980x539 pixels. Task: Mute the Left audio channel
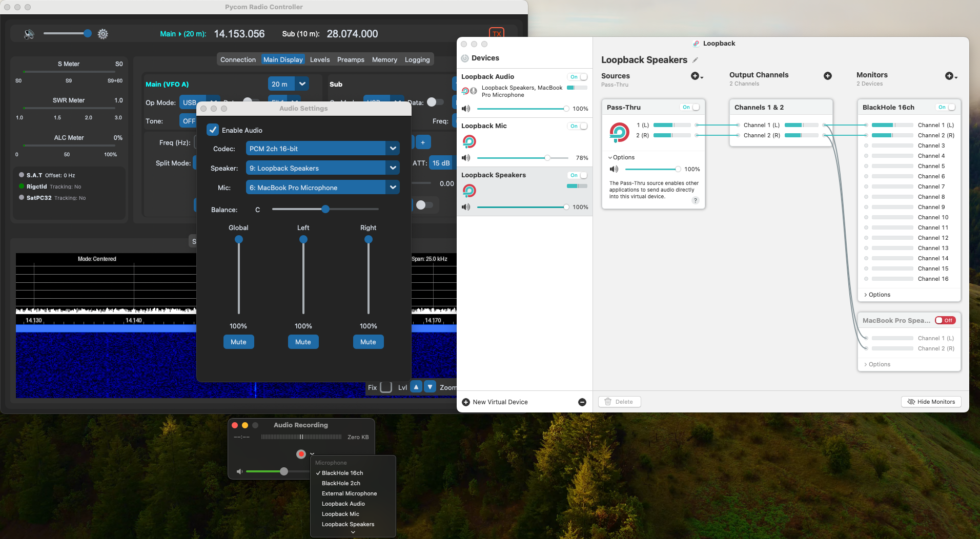point(303,342)
